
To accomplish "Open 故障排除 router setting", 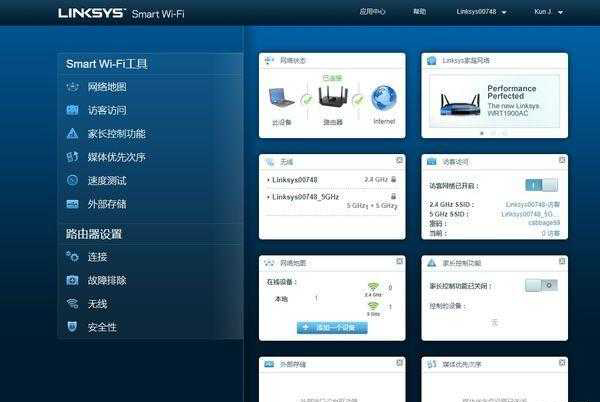I will click(107, 280).
